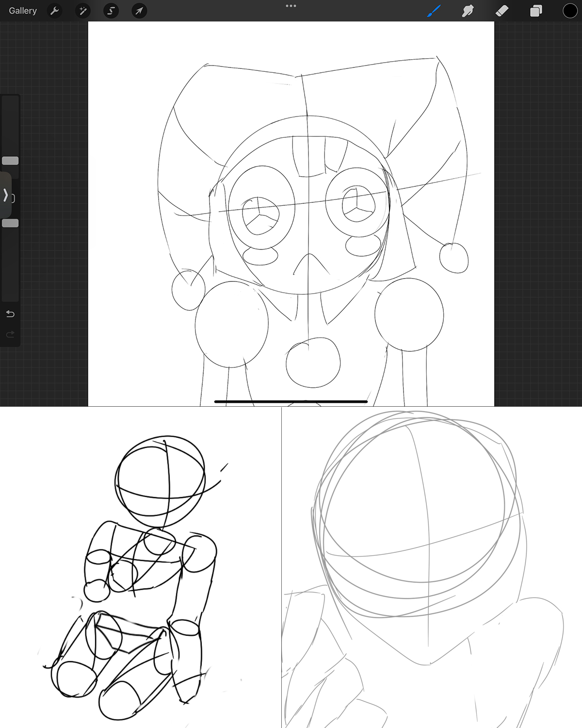Open the Actions wrench menu

55,11
